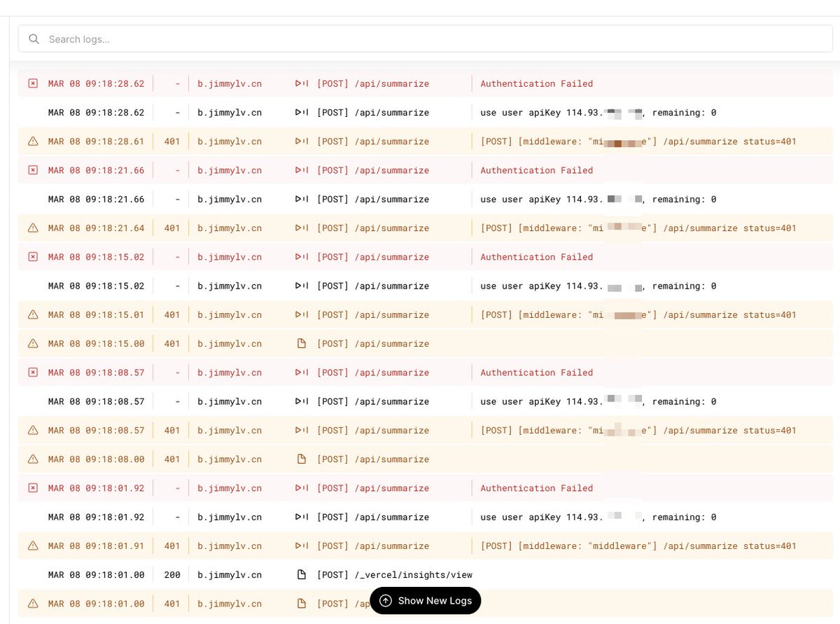Select b.jimmylv.cn host on the 200 status row
Screen dimensions: 840x624
pyautogui.click(x=230, y=575)
